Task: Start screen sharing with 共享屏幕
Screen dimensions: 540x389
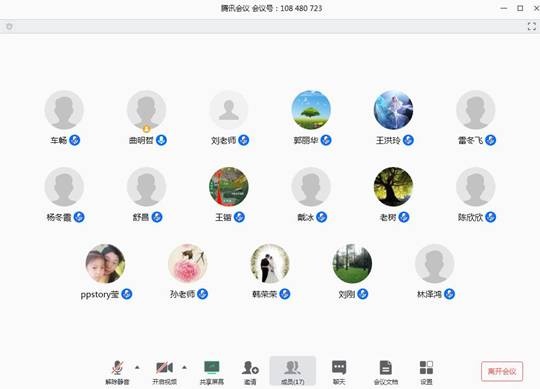Action: point(212,372)
